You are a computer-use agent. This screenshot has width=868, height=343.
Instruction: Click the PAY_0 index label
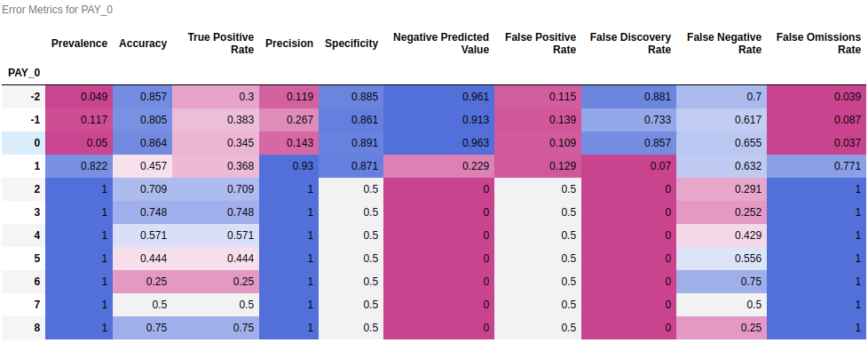(24, 73)
